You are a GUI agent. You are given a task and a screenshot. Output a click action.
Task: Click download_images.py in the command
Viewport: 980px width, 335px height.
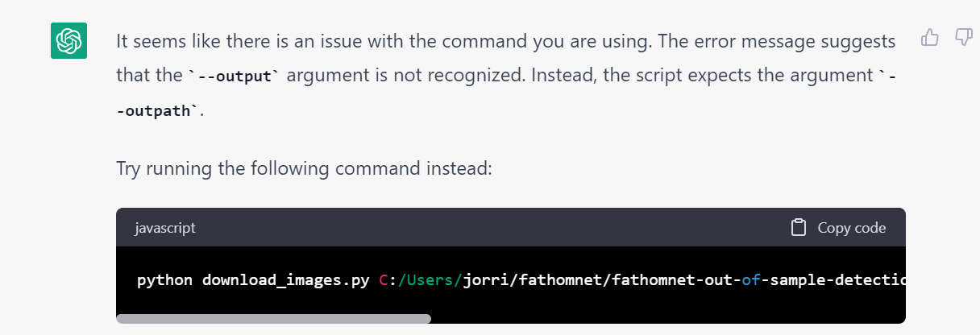click(286, 280)
